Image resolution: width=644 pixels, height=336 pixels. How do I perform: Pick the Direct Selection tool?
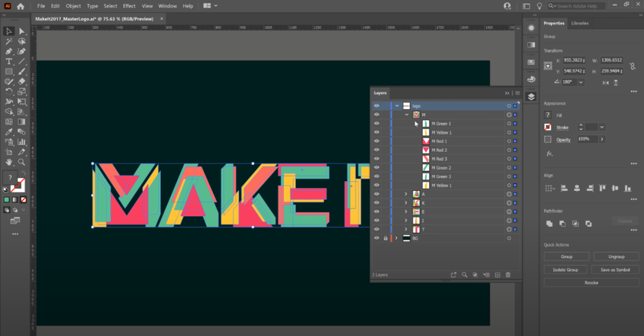pyautogui.click(x=21, y=31)
